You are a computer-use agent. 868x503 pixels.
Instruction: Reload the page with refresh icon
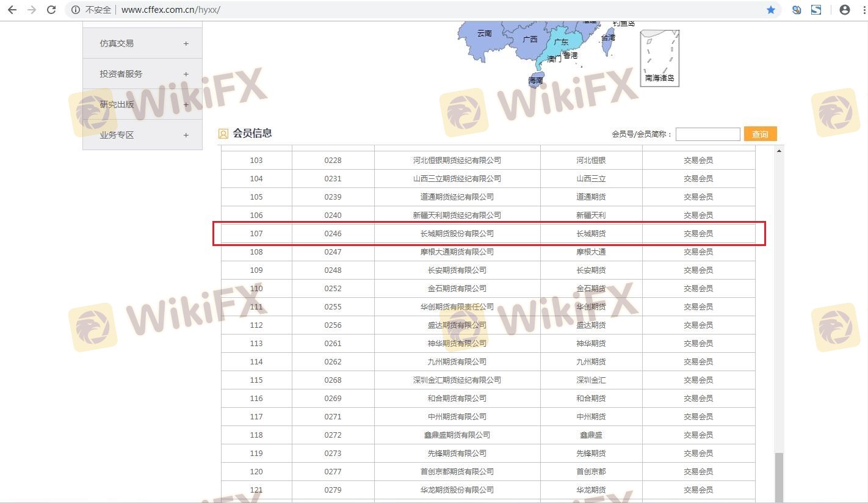(x=52, y=10)
